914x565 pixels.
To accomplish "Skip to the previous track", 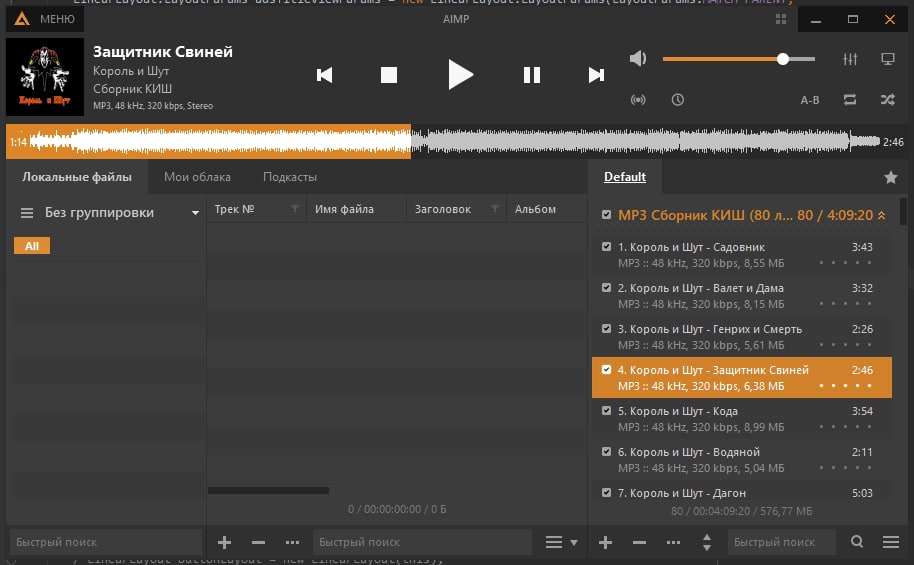I will tap(324, 75).
